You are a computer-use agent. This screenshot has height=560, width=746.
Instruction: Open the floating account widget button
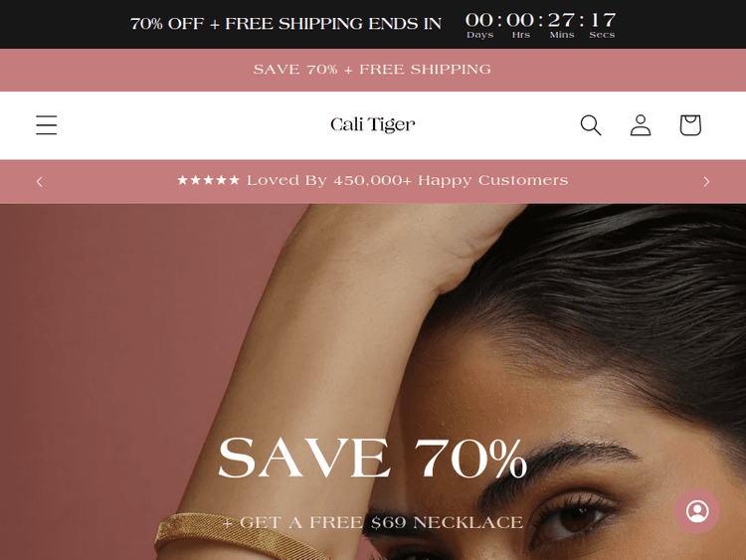[697, 511]
